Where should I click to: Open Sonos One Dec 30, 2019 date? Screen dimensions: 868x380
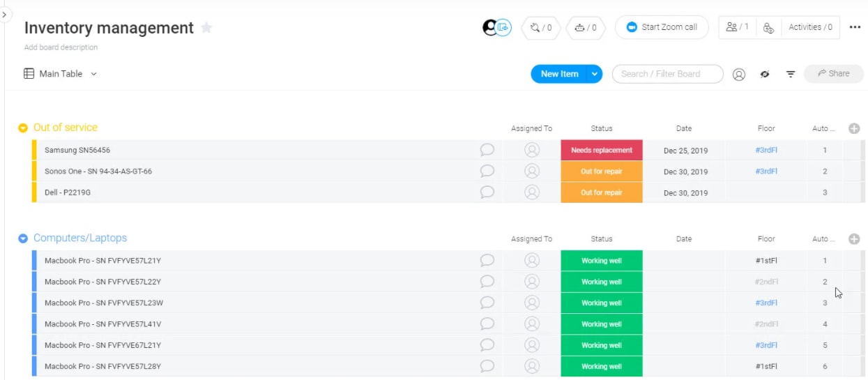point(685,172)
